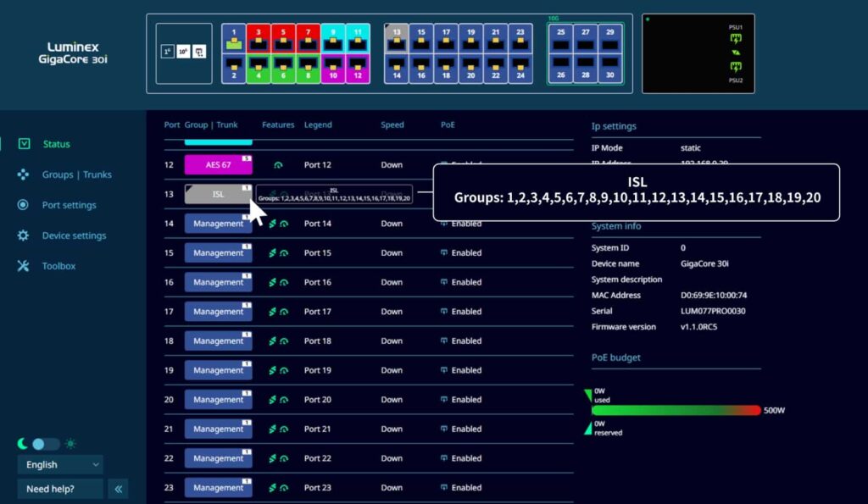
Task: Click the PoE budget usage bar
Action: (x=675, y=411)
